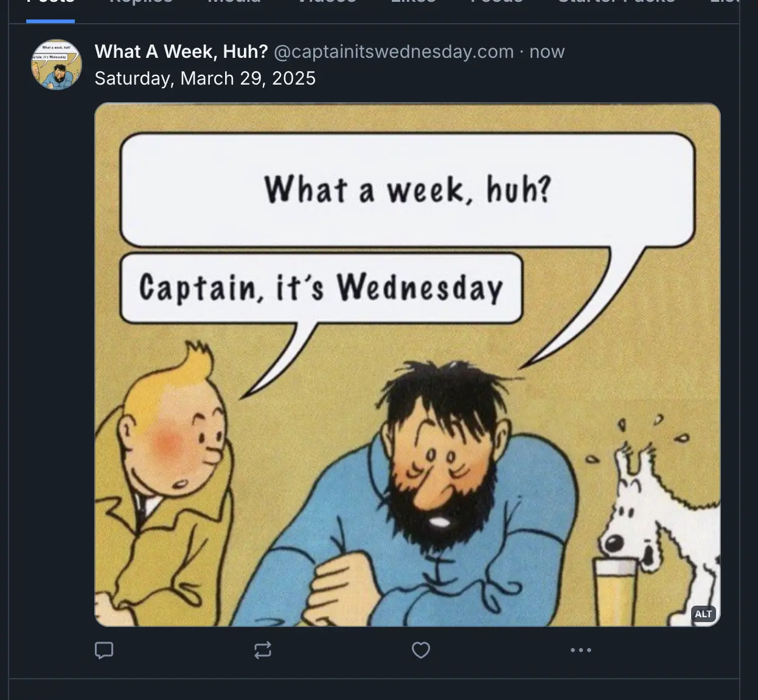Select the comment bubble under the post
Image resolution: width=758 pixels, height=700 pixels.
(x=103, y=650)
